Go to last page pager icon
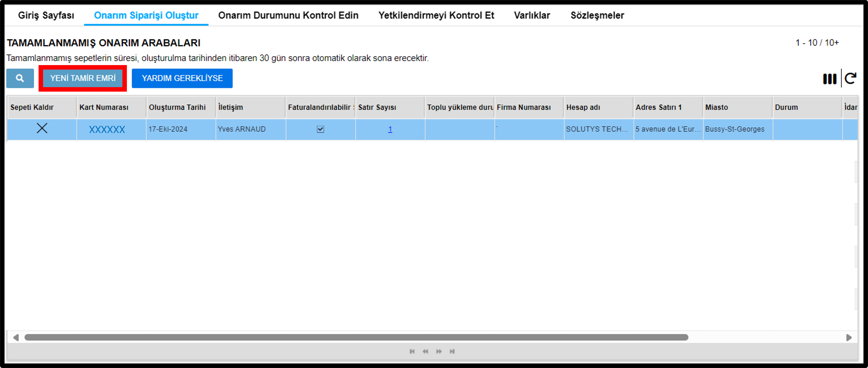The height and width of the screenshot is (368, 868). tap(452, 351)
